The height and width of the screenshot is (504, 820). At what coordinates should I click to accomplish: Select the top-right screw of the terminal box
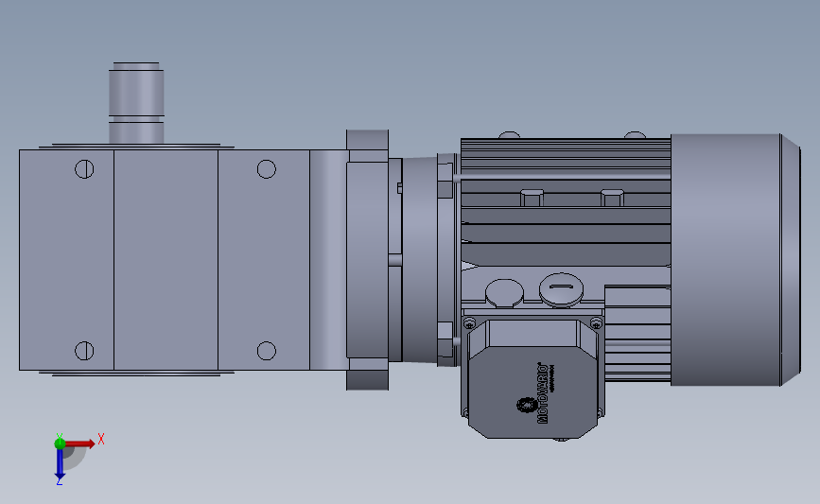[596, 323]
